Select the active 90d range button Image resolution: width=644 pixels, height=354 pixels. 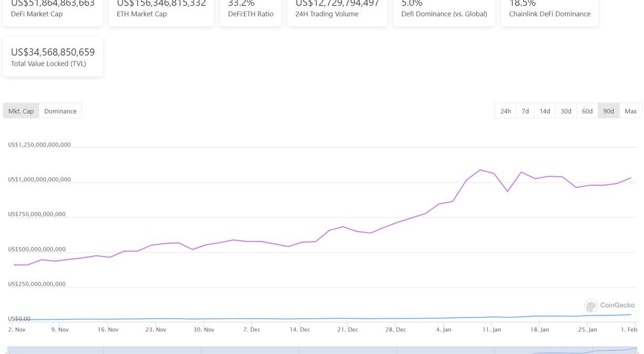click(608, 111)
